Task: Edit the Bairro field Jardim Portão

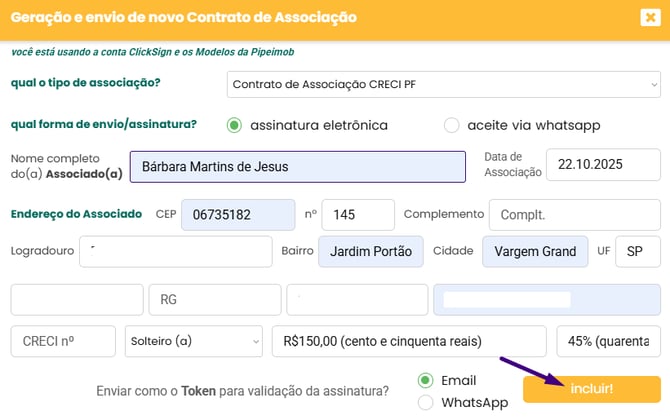Action: [x=371, y=251]
